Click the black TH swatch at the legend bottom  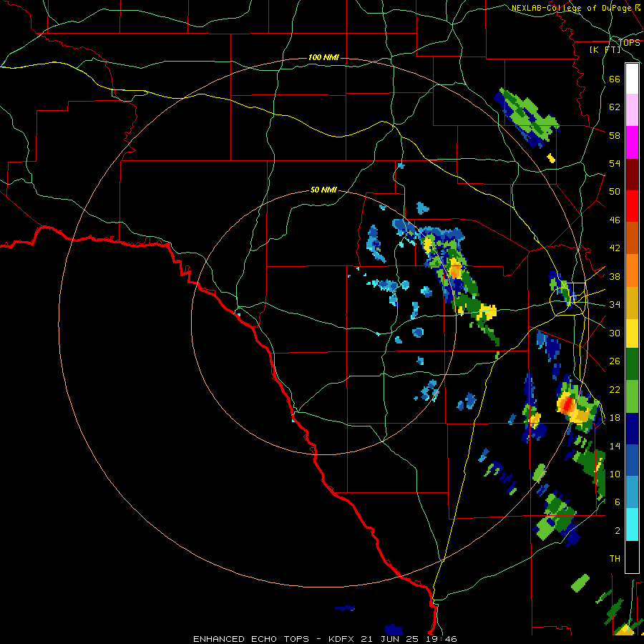click(x=632, y=557)
